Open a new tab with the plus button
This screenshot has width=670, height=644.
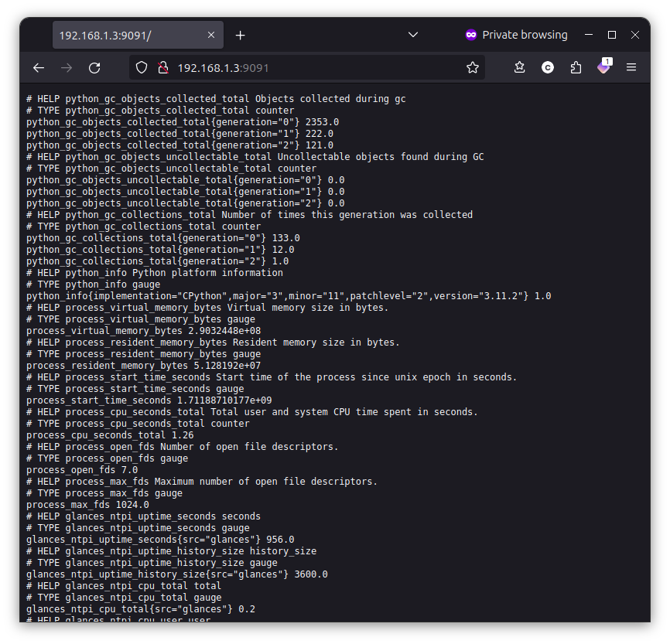241,35
